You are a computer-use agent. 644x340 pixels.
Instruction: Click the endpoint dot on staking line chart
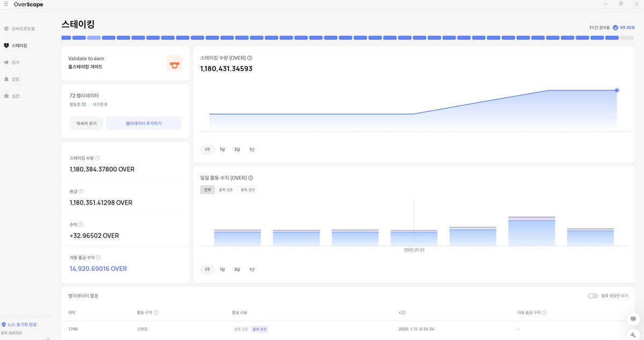(x=617, y=90)
